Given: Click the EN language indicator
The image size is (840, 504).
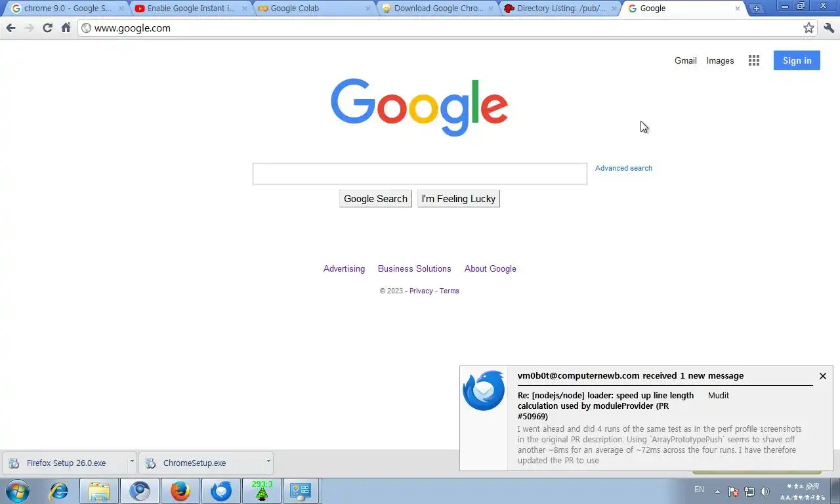Looking at the screenshot, I should 699,490.
